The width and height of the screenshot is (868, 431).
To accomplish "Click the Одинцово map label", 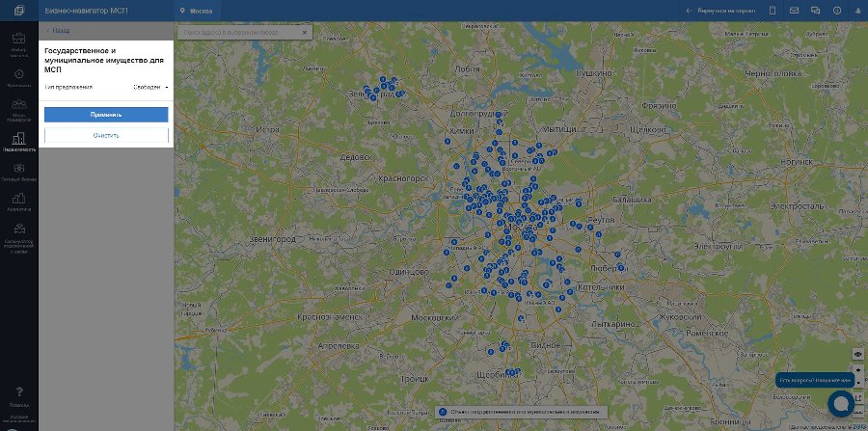I will coord(409,272).
